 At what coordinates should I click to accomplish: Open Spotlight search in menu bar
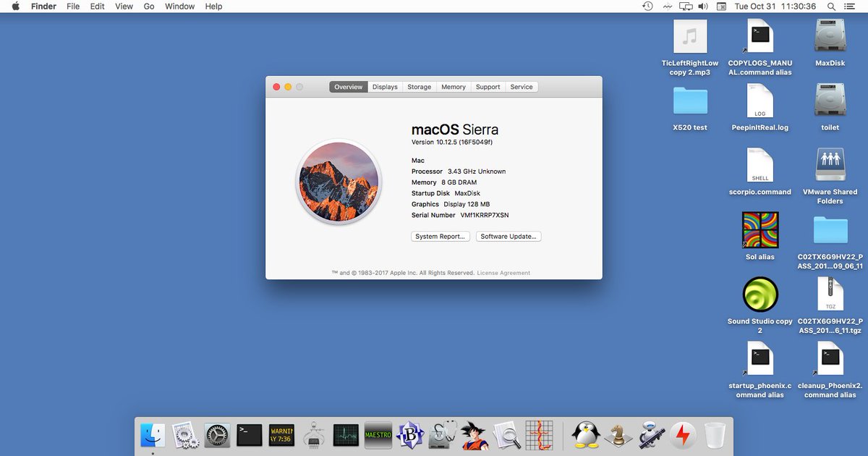coord(831,7)
